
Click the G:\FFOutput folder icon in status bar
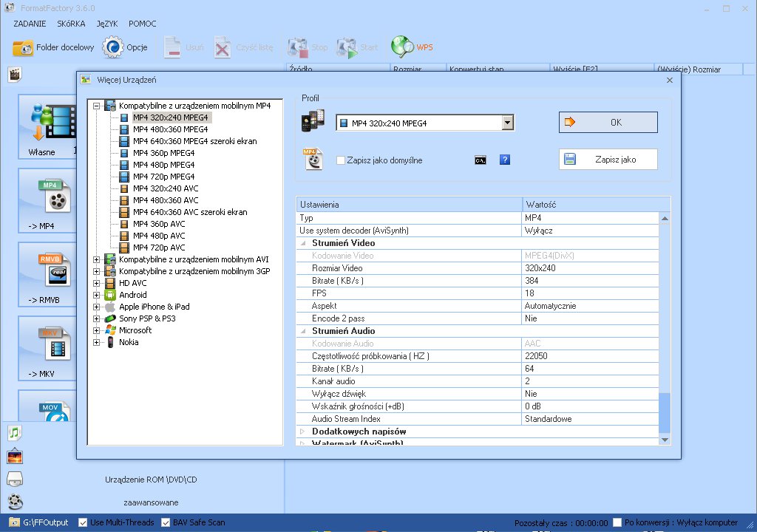point(15,522)
